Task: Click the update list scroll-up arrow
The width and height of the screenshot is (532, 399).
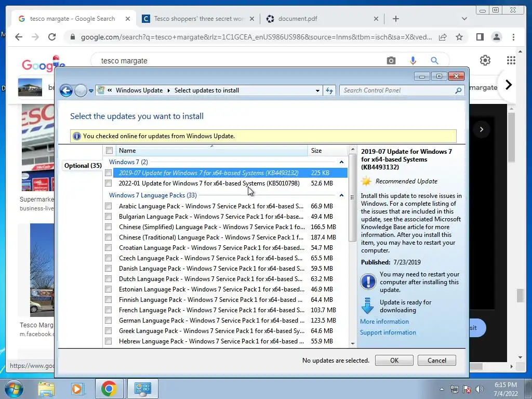Action: tap(353, 149)
